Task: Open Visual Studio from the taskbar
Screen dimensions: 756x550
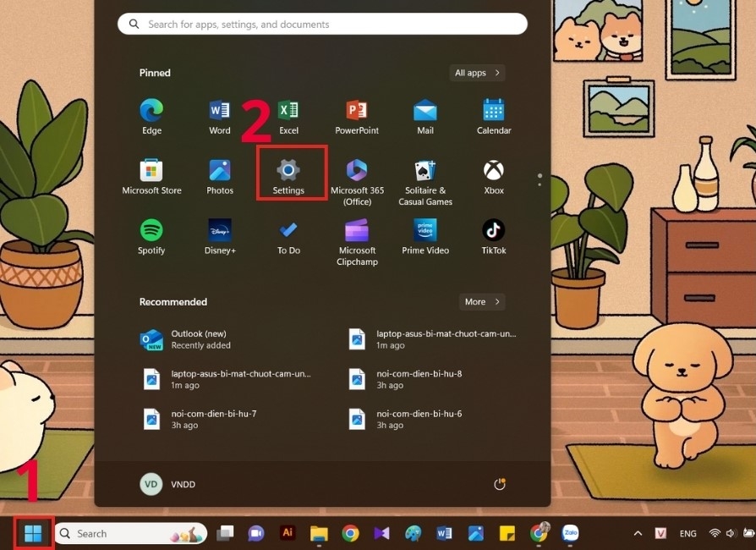Action: 381,533
